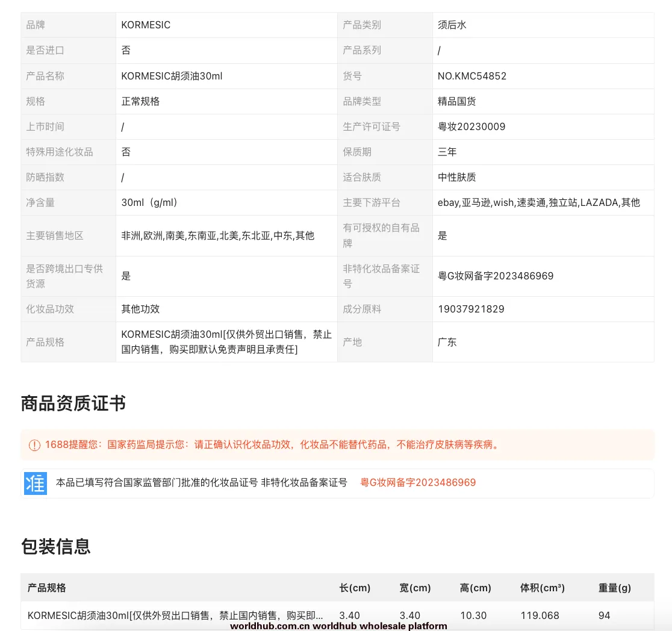Click the 特殊用途化妆品 label cell
The width and height of the screenshot is (672, 631).
(x=69, y=152)
